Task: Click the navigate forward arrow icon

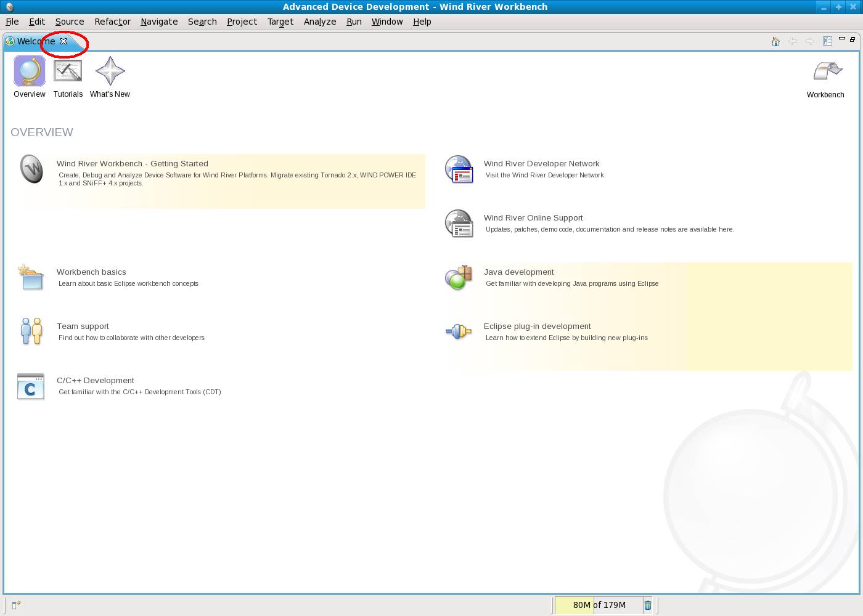Action: pyautogui.click(x=810, y=41)
